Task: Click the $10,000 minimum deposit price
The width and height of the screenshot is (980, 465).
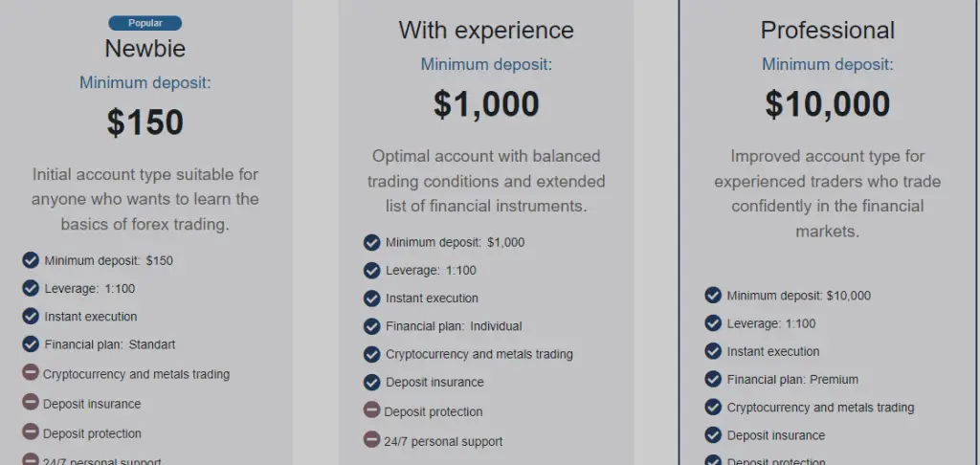Action: coord(828,104)
